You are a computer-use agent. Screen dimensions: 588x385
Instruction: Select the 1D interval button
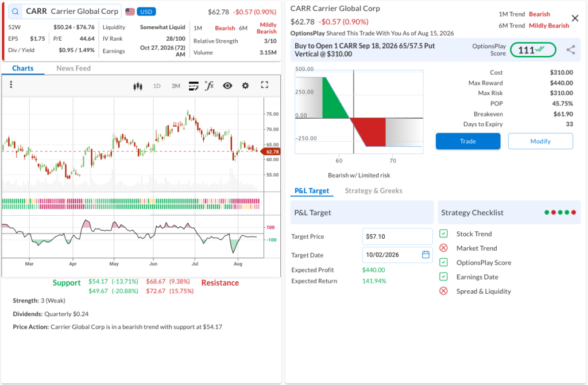[157, 86]
